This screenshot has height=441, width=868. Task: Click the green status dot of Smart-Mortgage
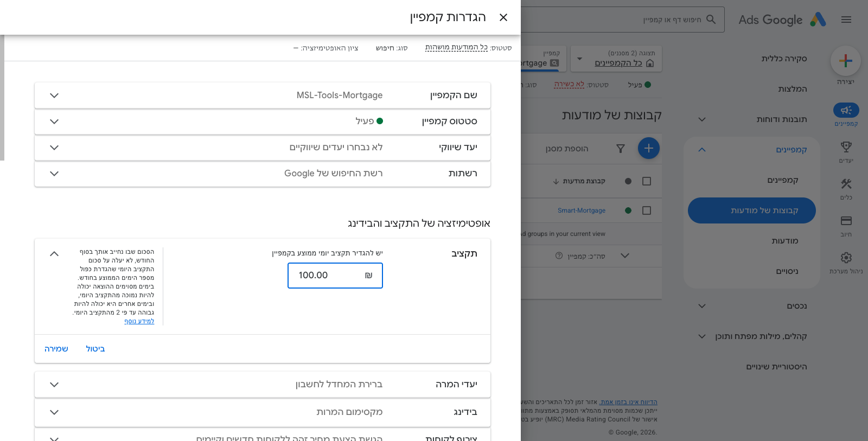(x=628, y=210)
